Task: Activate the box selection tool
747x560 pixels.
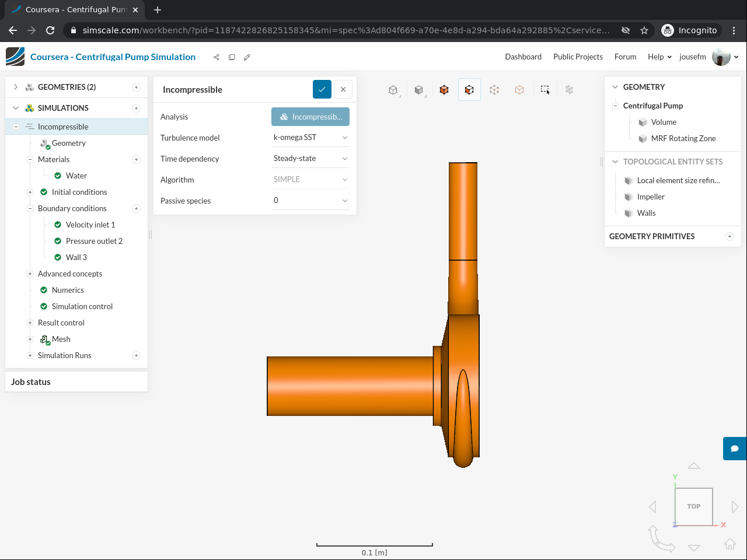Action: pos(544,90)
